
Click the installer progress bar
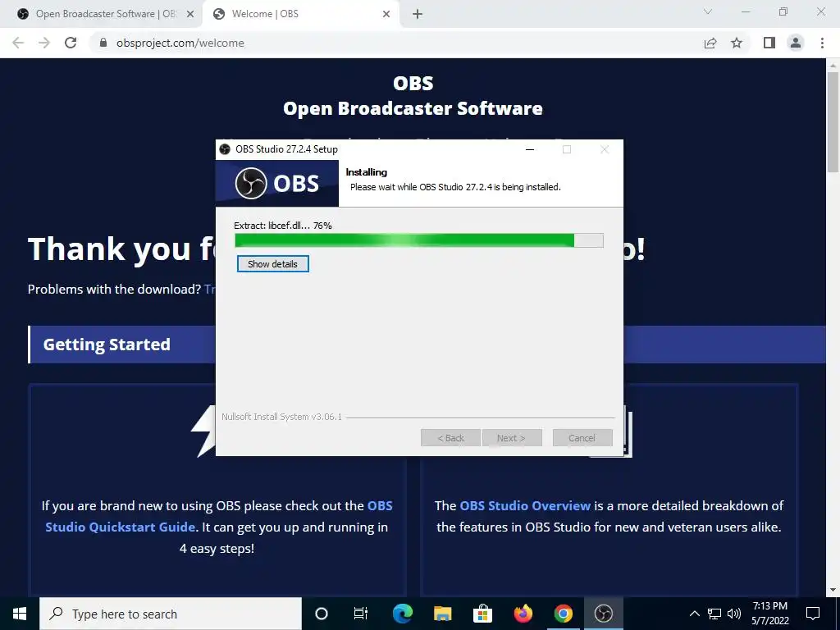419,240
